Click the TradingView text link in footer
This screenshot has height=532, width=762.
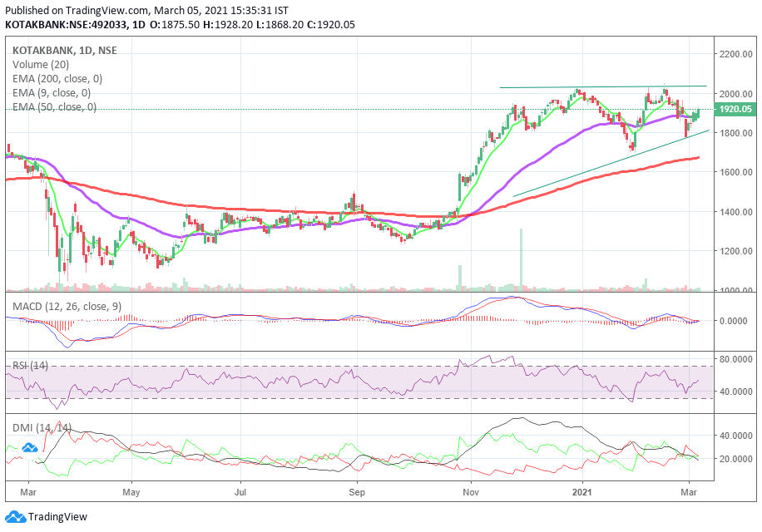click(x=57, y=516)
